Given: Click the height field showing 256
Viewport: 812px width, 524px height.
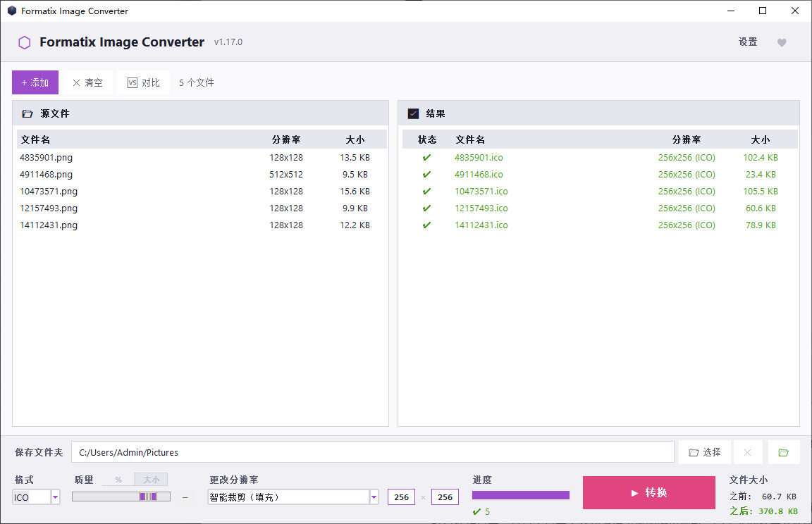Looking at the screenshot, I should tap(445, 498).
